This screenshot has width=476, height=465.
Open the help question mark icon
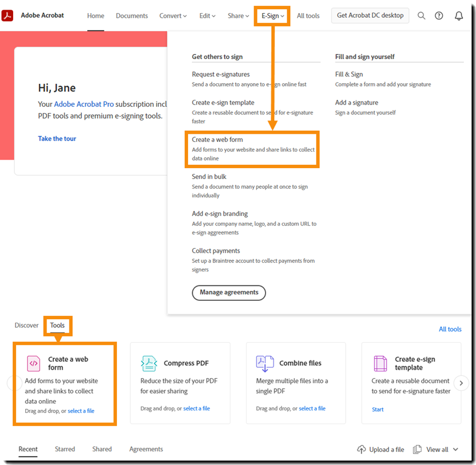click(x=439, y=15)
